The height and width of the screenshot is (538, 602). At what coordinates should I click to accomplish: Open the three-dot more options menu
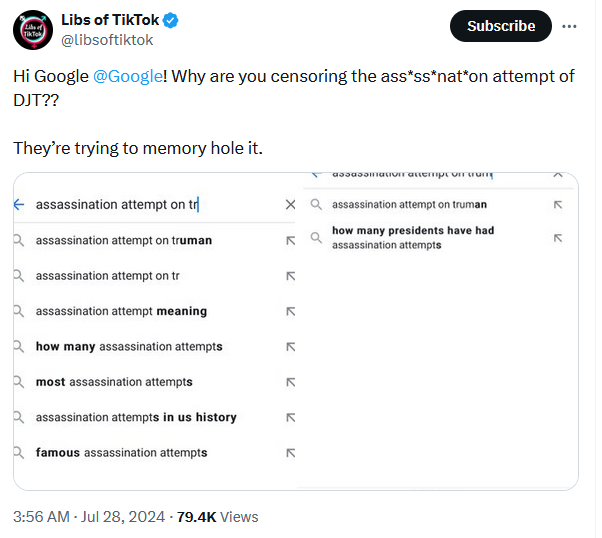pyautogui.click(x=569, y=26)
